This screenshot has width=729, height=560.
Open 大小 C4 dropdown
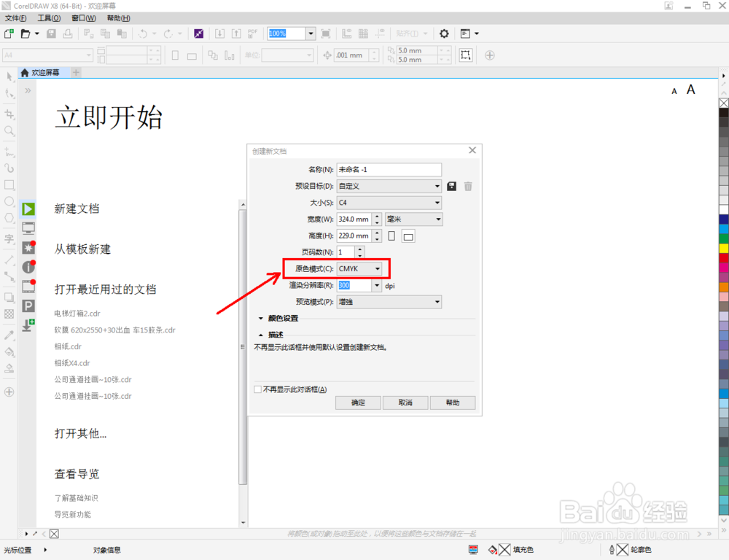389,203
